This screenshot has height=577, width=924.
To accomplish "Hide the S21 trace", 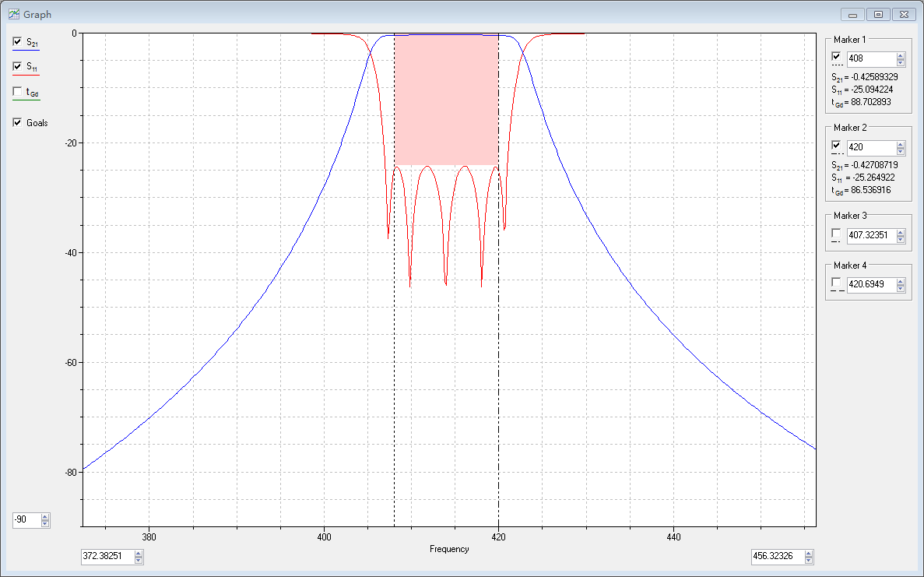I will 17,42.
